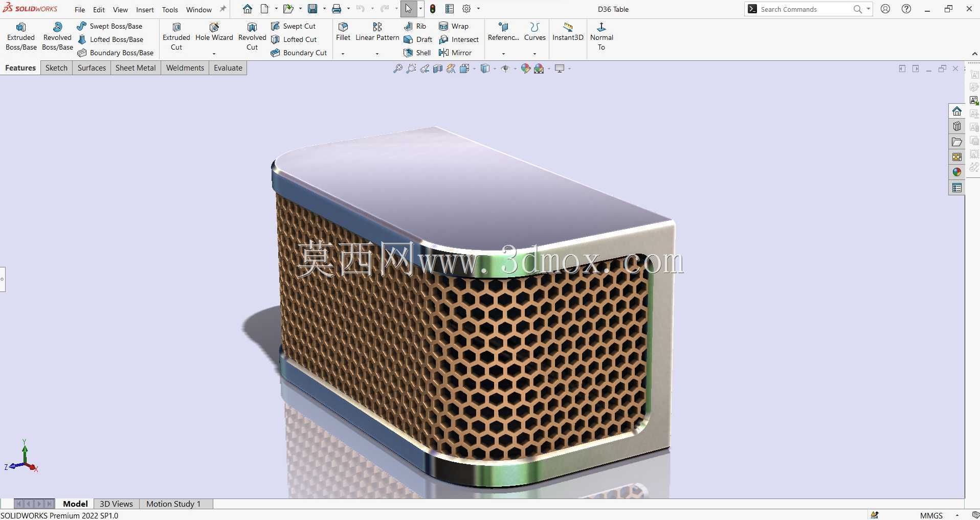Image resolution: width=980 pixels, height=520 pixels.
Task: Apply the Fillet tool
Action: click(x=343, y=32)
